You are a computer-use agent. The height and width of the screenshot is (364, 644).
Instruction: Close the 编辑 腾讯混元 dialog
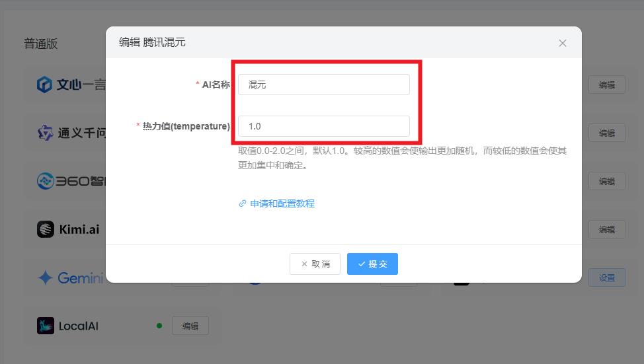coord(562,43)
